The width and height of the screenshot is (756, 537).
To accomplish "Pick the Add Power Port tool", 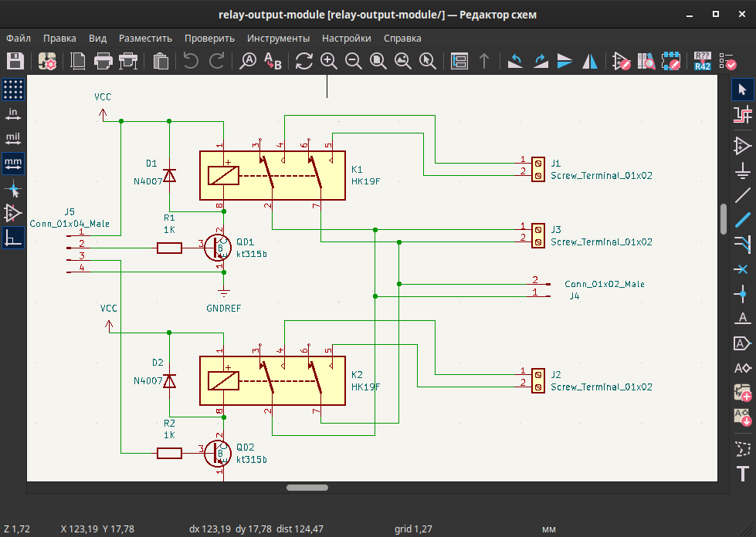I will [742, 171].
